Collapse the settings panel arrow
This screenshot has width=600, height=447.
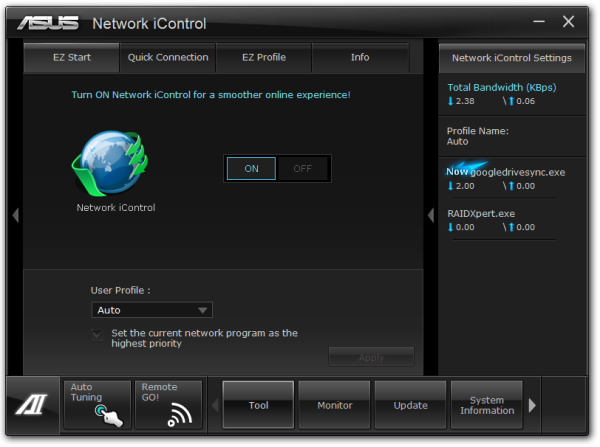tap(431, 215)
